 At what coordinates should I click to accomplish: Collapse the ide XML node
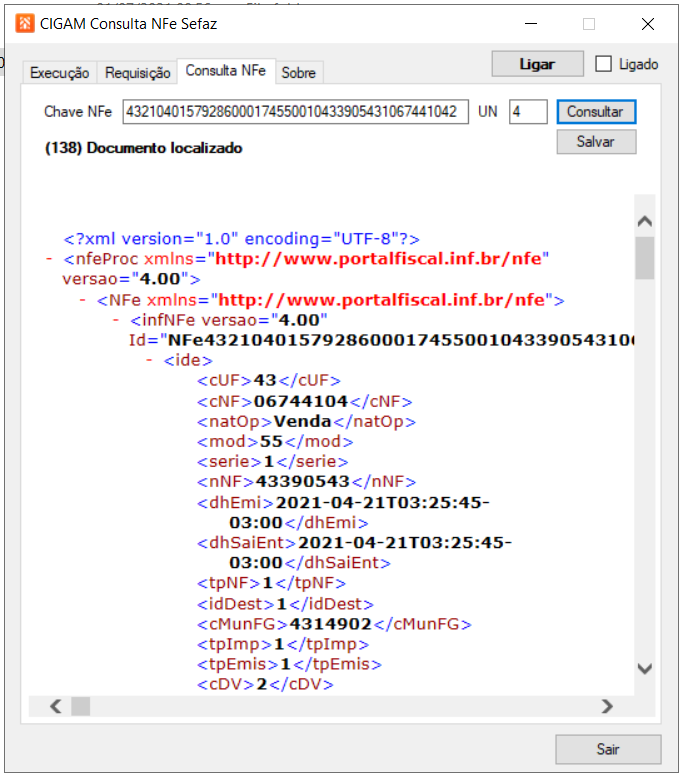[x=149, y=360]
